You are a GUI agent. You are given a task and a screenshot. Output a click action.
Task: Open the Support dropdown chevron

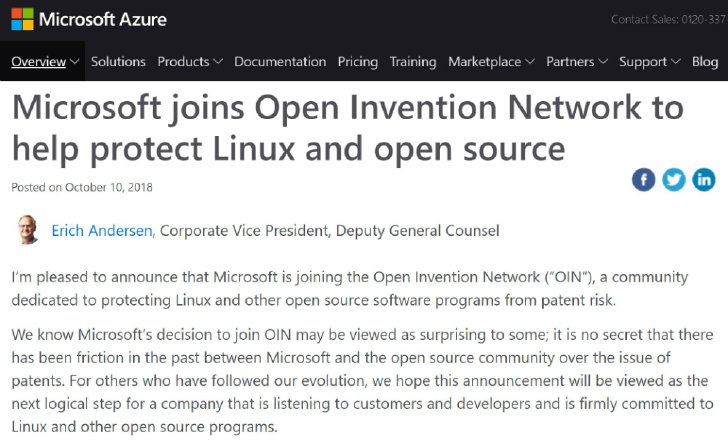tap(676, 61)
